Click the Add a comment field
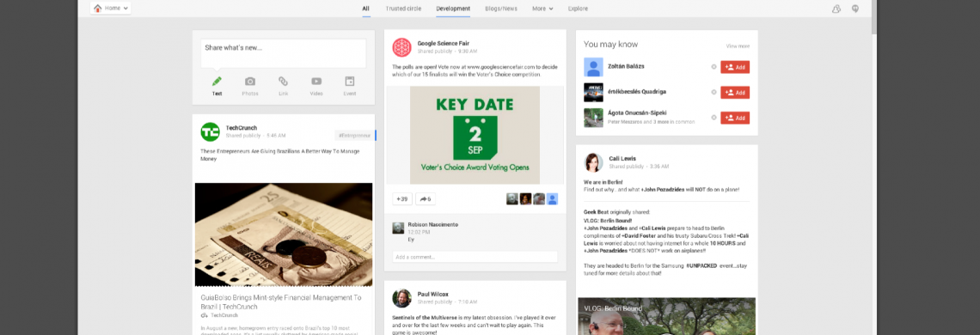 475,257
